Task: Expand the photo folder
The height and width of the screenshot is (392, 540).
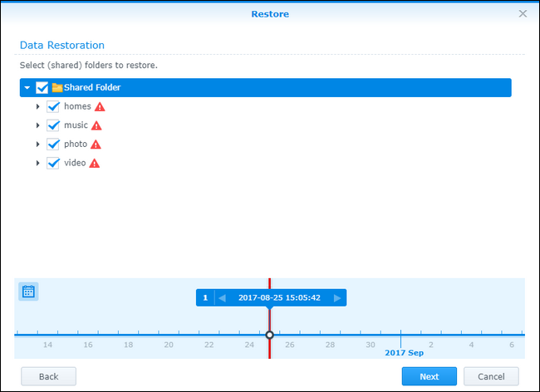Action: coord(38,145)
